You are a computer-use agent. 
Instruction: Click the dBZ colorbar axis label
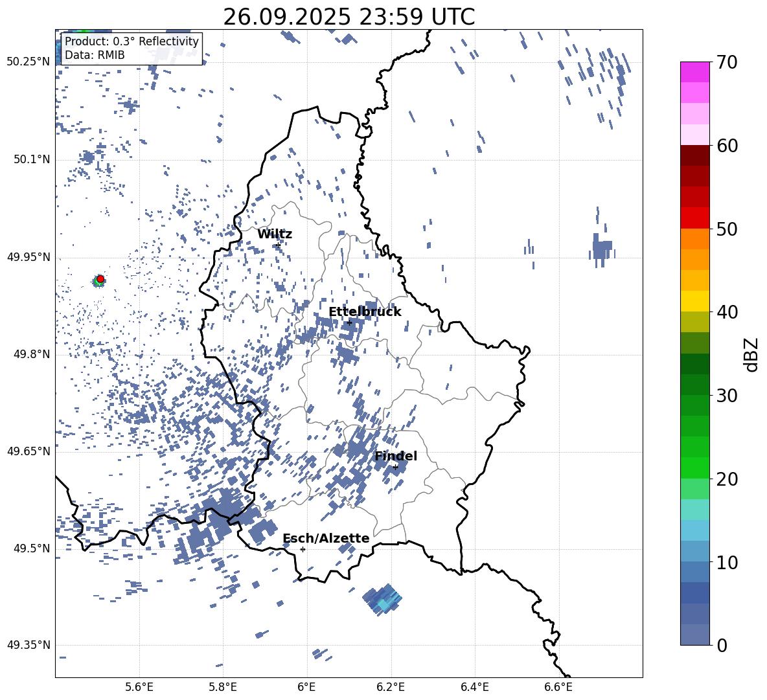[x=752, y=354]
